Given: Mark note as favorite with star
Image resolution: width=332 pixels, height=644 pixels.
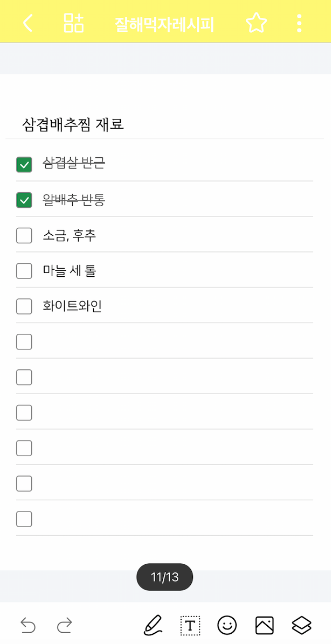Looking at the screenshot, I should point(256,23).
